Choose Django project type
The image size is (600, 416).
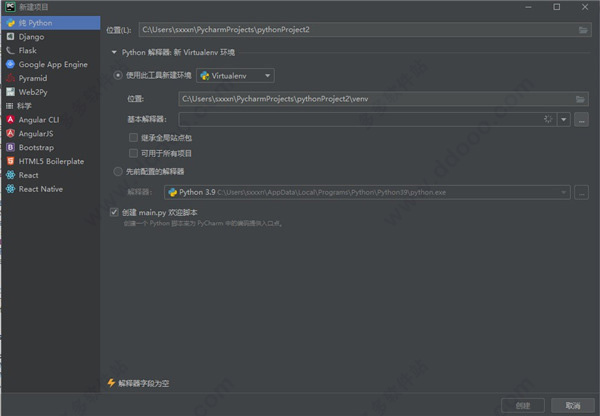(51, 37)
